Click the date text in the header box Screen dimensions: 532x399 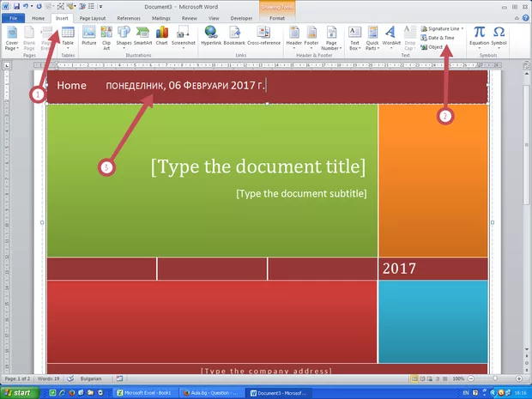point(185,86)
